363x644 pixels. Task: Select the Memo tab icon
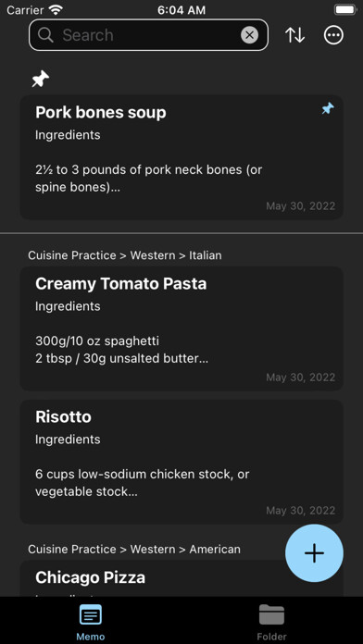pyautogui.click(x=91, y=615)
